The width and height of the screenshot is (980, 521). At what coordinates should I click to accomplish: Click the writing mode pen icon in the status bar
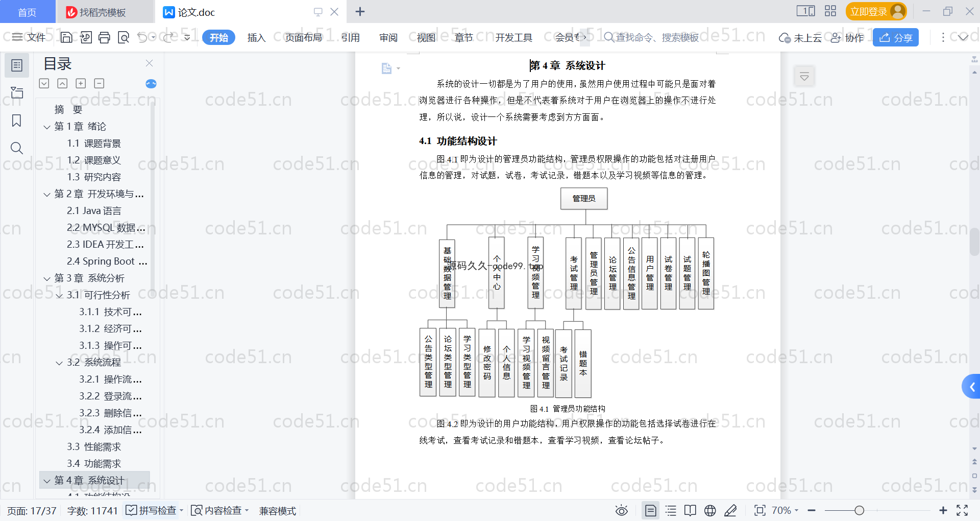tap(730, 510)
